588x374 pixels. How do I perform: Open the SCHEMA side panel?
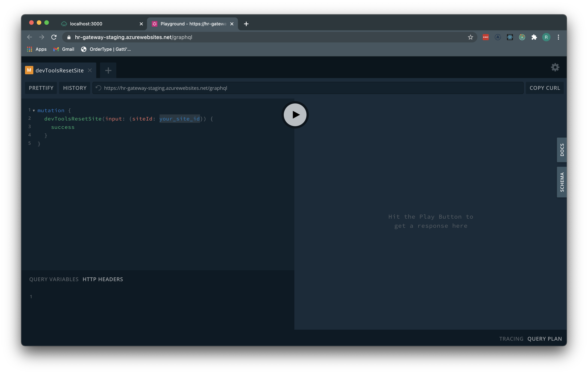[x=562, y=182]
